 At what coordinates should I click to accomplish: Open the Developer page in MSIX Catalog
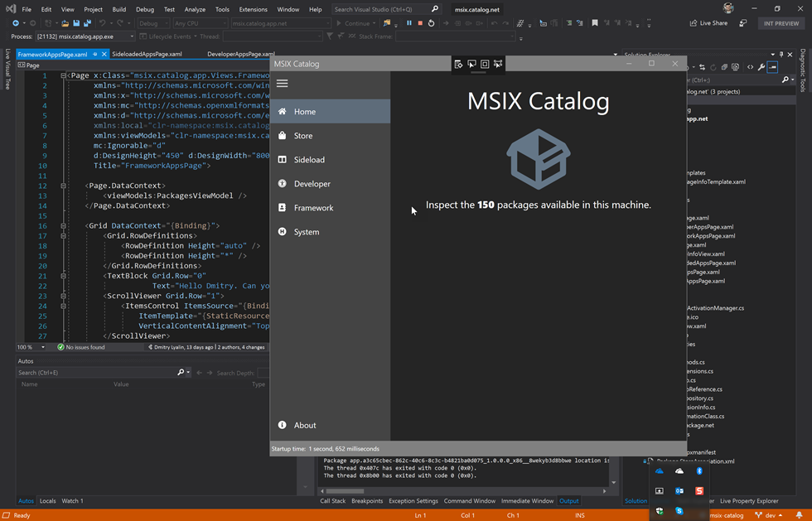(x=312, y=184)
